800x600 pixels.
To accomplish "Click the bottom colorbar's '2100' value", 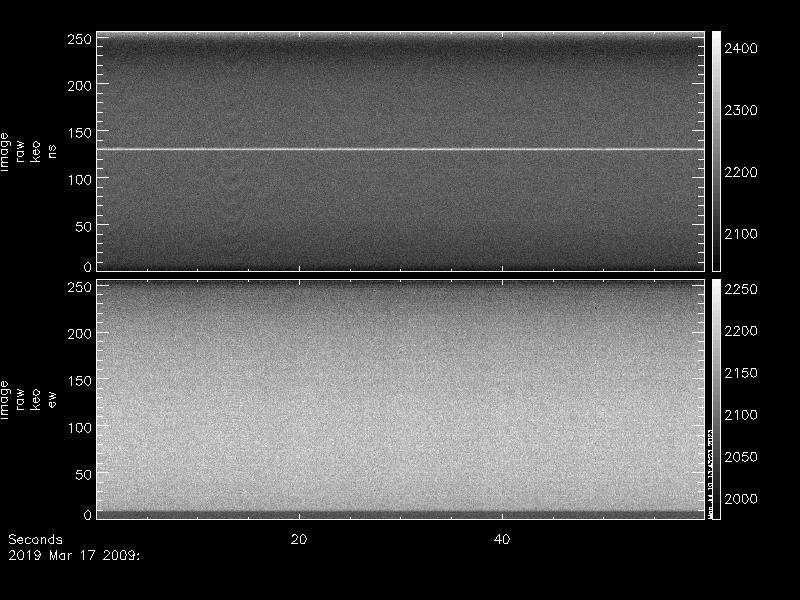I will pyautogui.click(x=741, y=415).
